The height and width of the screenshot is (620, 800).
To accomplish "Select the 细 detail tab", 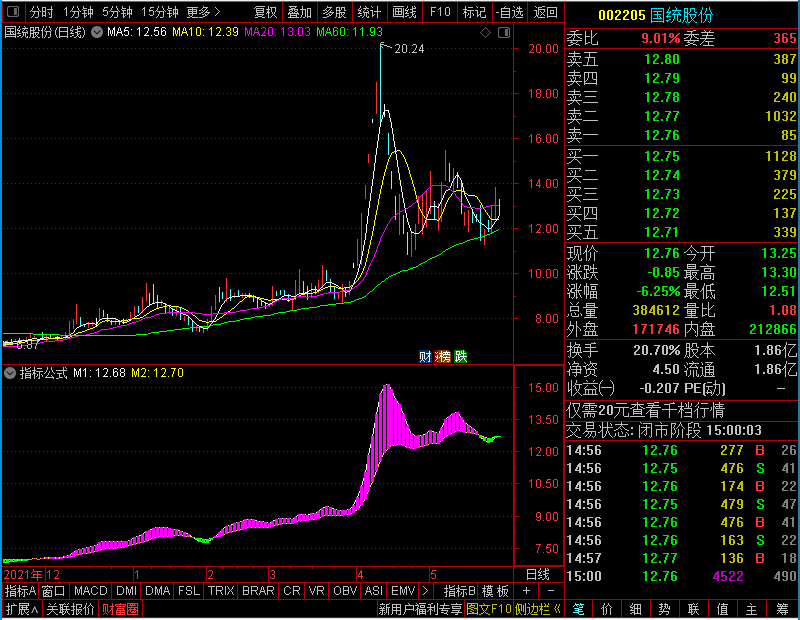I will 635,609.
